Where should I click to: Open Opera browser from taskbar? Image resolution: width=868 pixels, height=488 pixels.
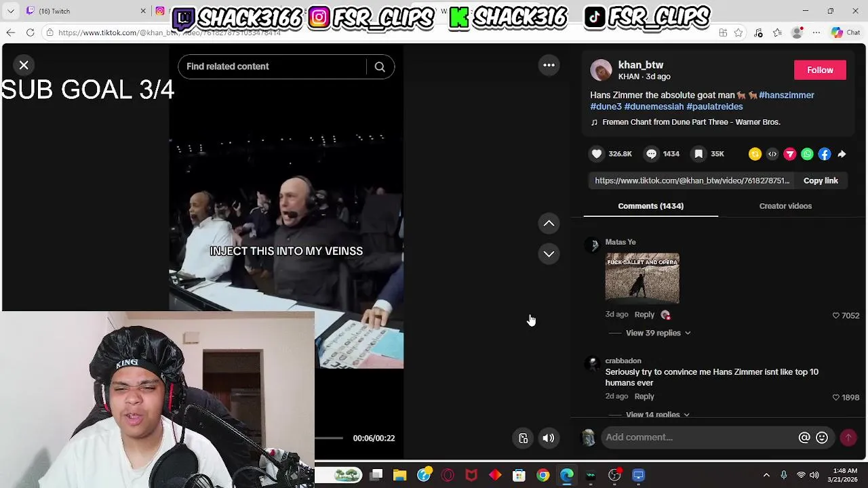[448, 475]
